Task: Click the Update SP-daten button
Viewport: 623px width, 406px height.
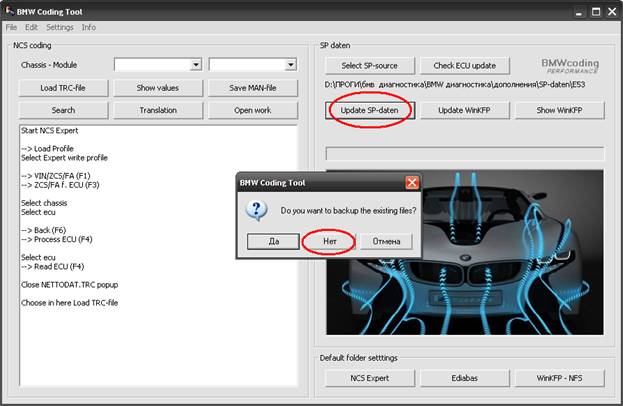Action: pos(370,110)
